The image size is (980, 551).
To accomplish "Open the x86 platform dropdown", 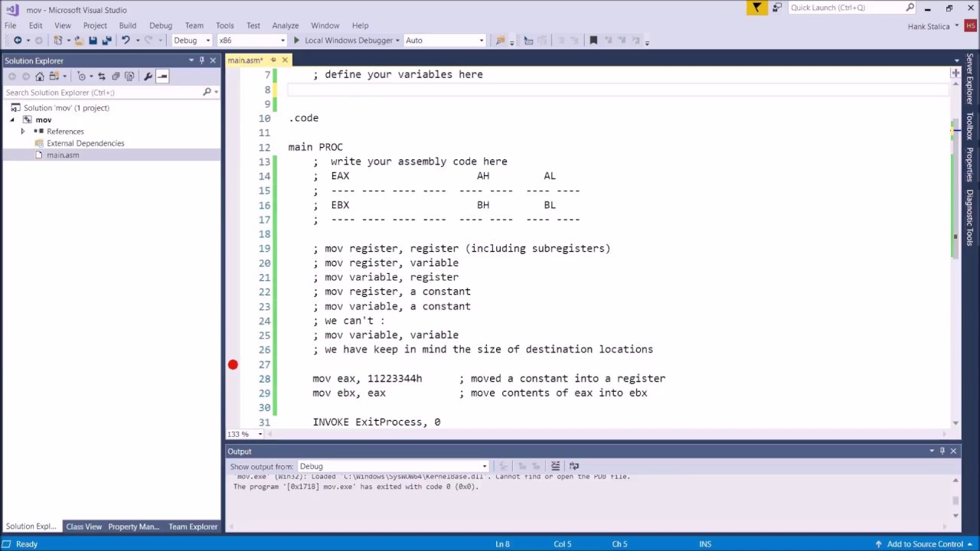I will click(x=251, y=41).
